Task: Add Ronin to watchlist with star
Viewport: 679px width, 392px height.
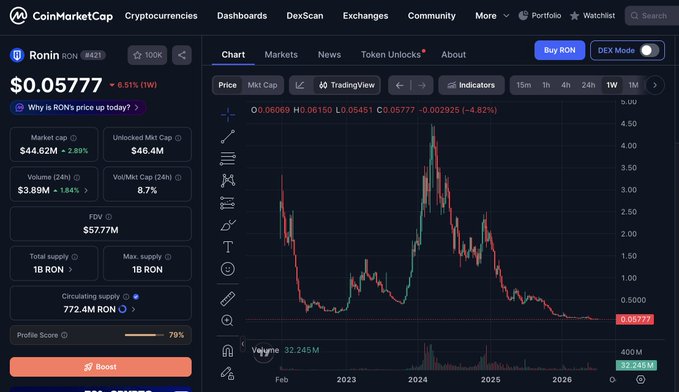Action: (x=147, y=55)
